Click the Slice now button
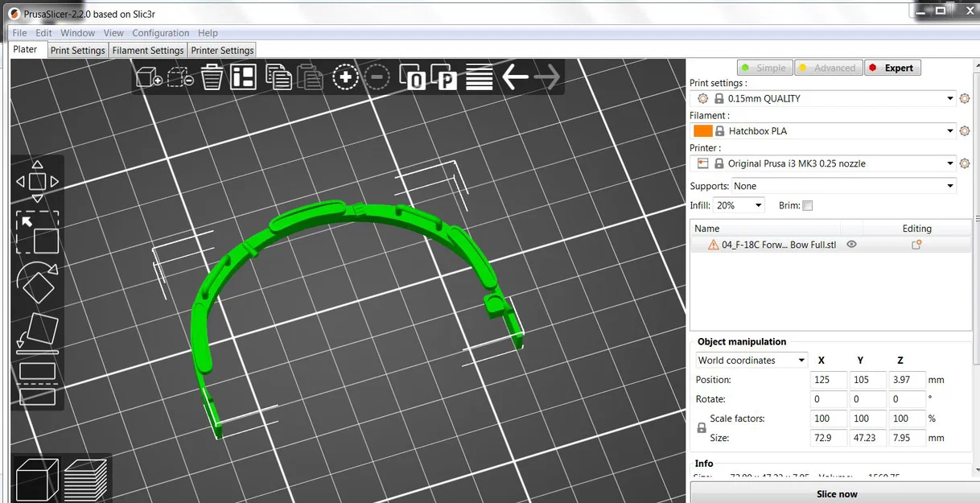Screen dimensions: 980x503 pos(837,493)
